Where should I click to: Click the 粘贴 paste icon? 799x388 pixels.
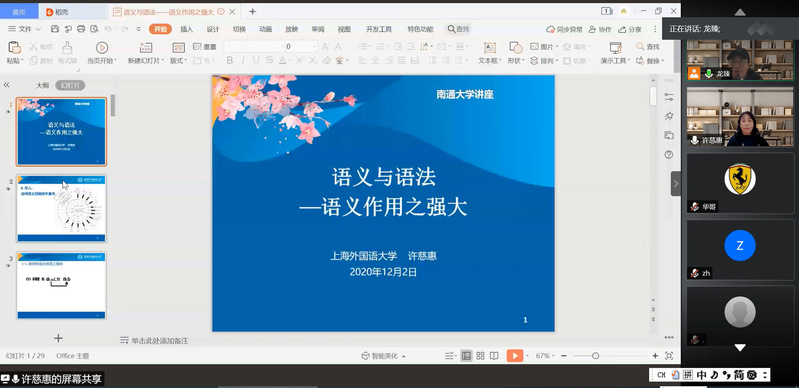tap(14, 47)
